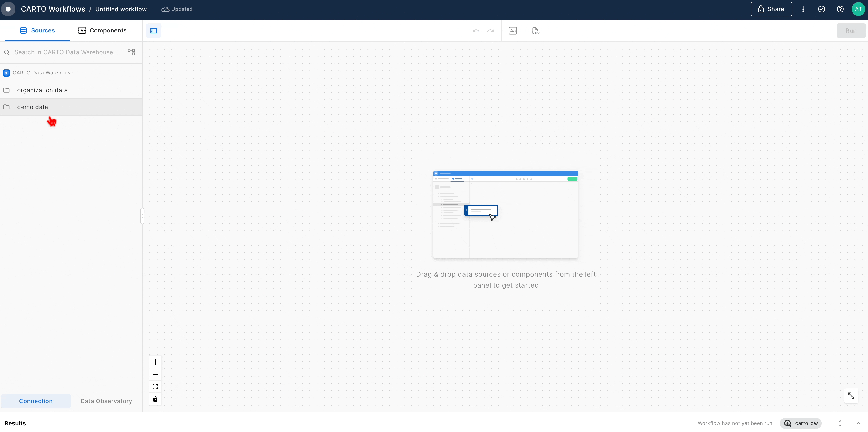868x432 pixels.
Task: Click the connection tree selector icon
Action: point(131,52)
